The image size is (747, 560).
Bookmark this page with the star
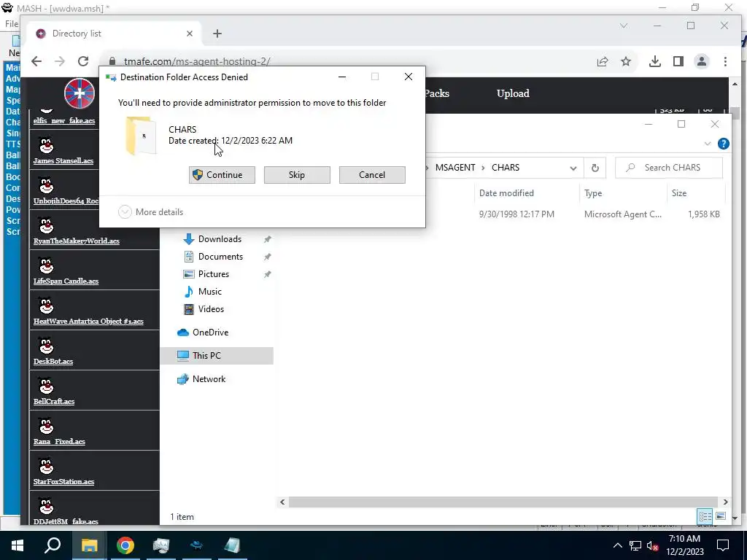click(x=626, y=61)
